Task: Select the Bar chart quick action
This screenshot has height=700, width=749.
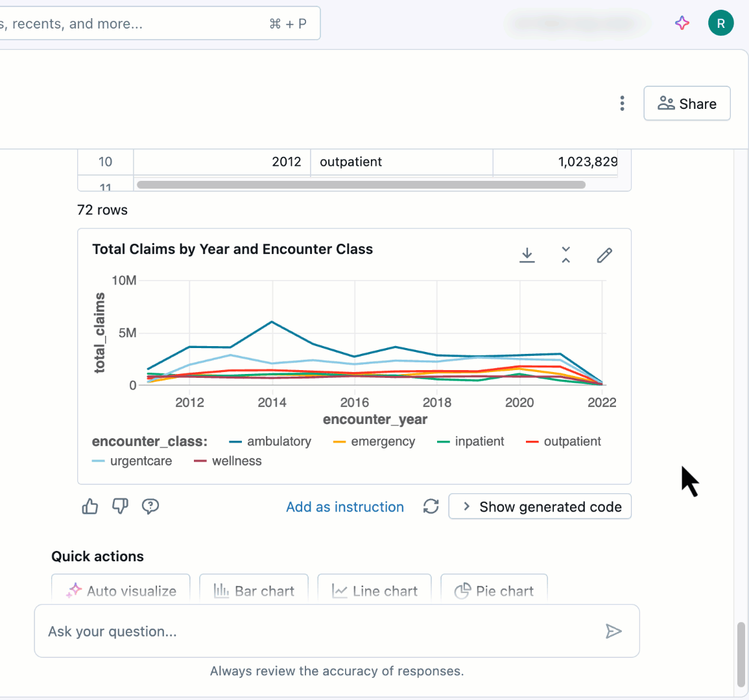Action: click(x=254, y=590)
